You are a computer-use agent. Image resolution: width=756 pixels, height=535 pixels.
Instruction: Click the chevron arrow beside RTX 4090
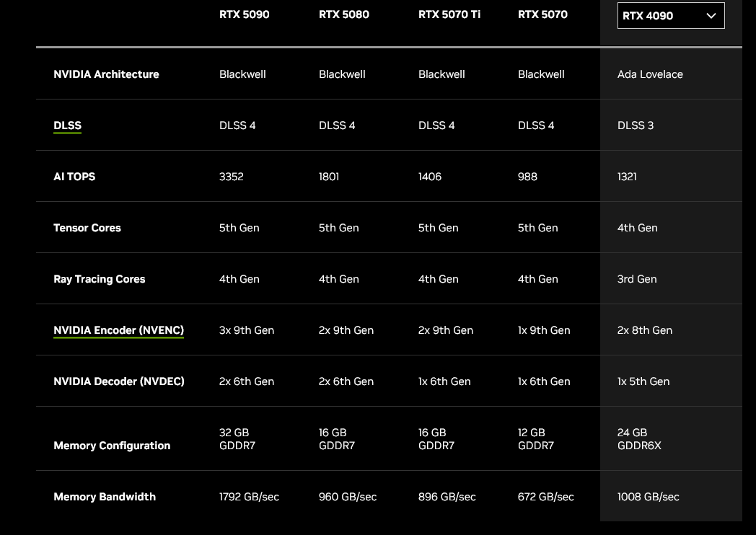(711, 16)
